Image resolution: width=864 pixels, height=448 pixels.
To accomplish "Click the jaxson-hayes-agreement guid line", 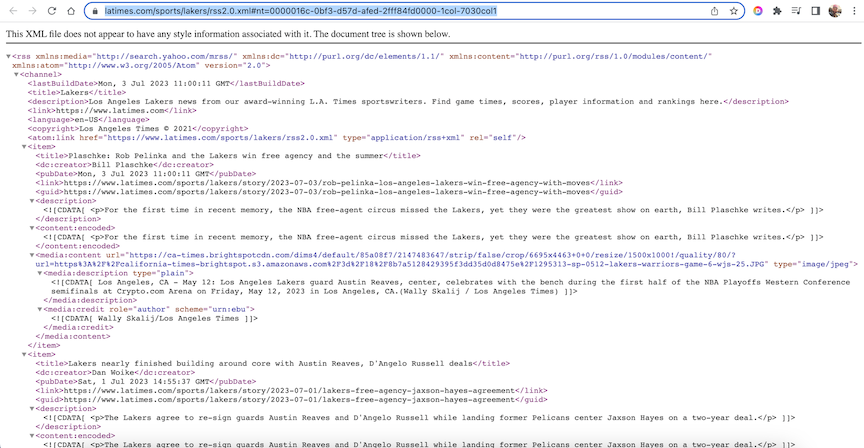I will point(291,400).
